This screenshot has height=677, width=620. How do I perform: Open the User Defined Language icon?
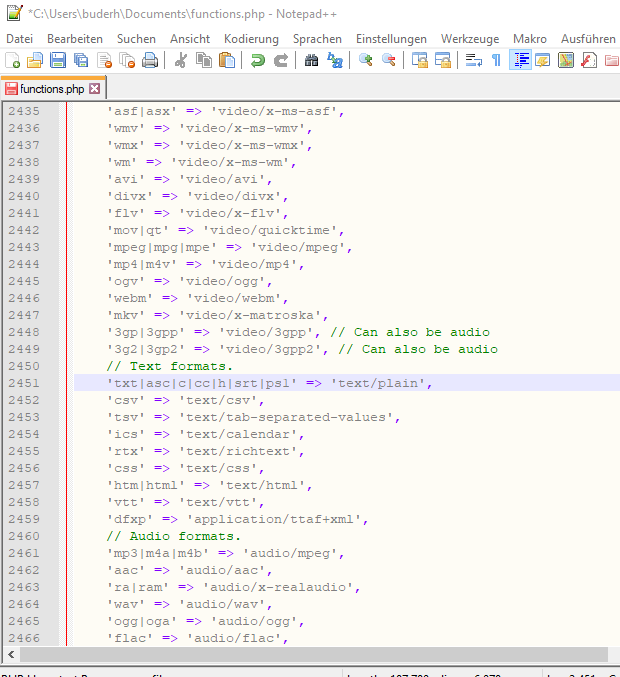pos(543,60)
